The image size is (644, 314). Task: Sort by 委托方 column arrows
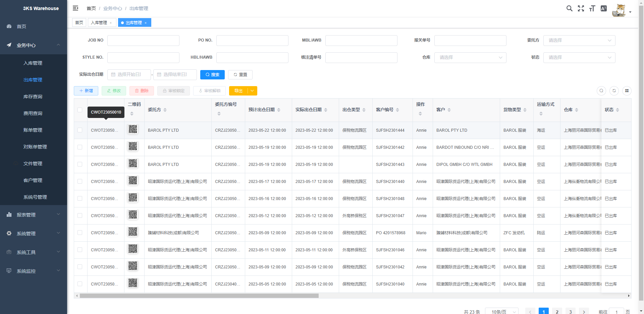pos(165,110)
